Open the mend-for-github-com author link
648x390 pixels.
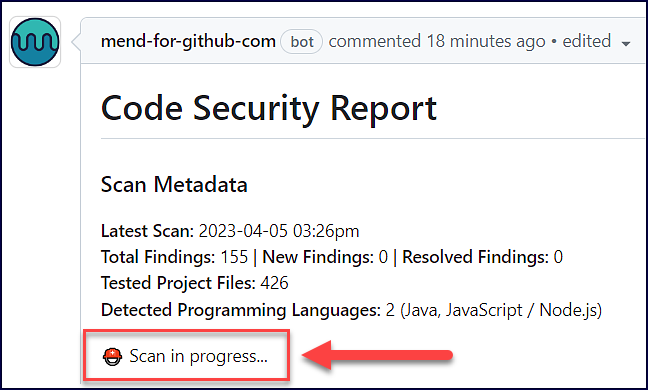188,42
